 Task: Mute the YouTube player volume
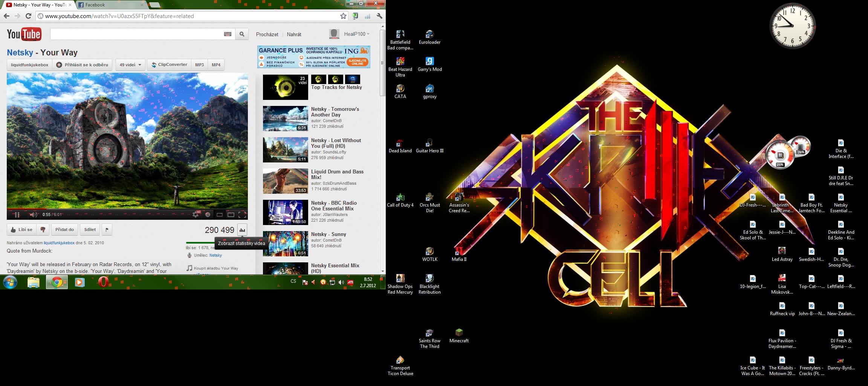[x=33, y=214]
